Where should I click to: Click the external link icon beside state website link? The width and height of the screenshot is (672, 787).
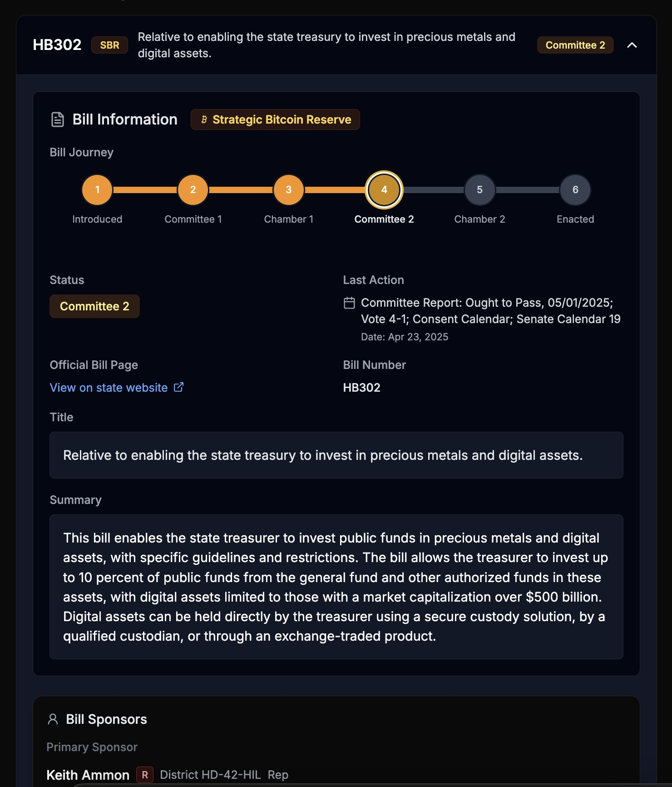point(178,387)
